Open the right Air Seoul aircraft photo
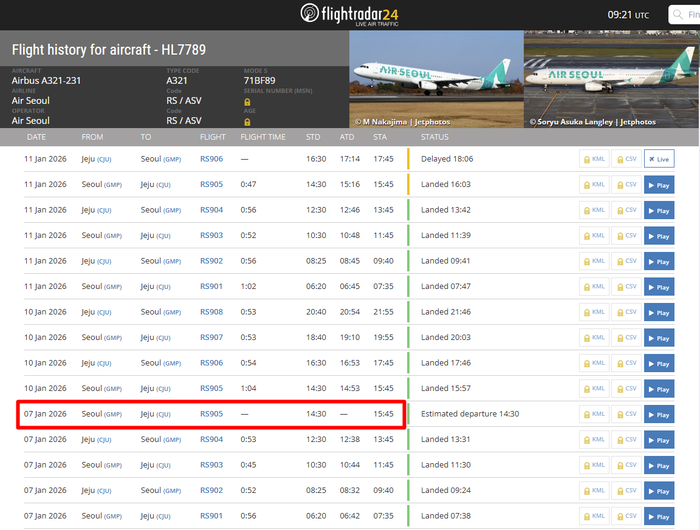Image resolution: width=700 pixels, height=530 pixels. 611,78
